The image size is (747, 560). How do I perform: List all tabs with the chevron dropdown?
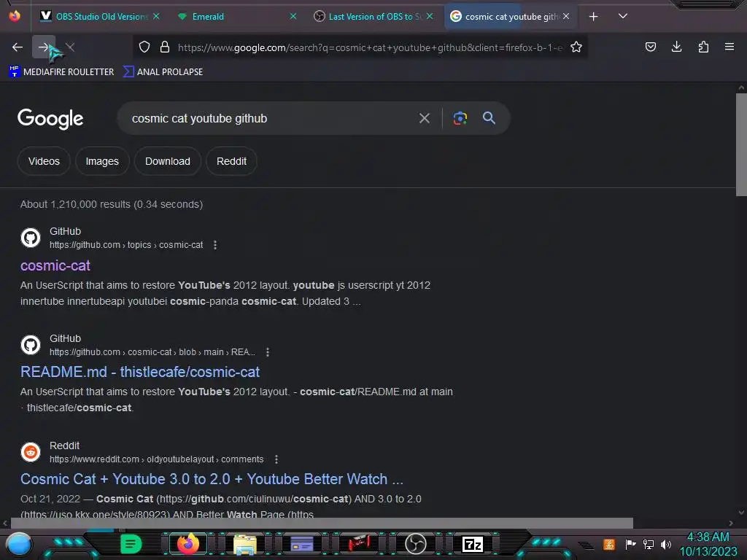pos(623,16)
